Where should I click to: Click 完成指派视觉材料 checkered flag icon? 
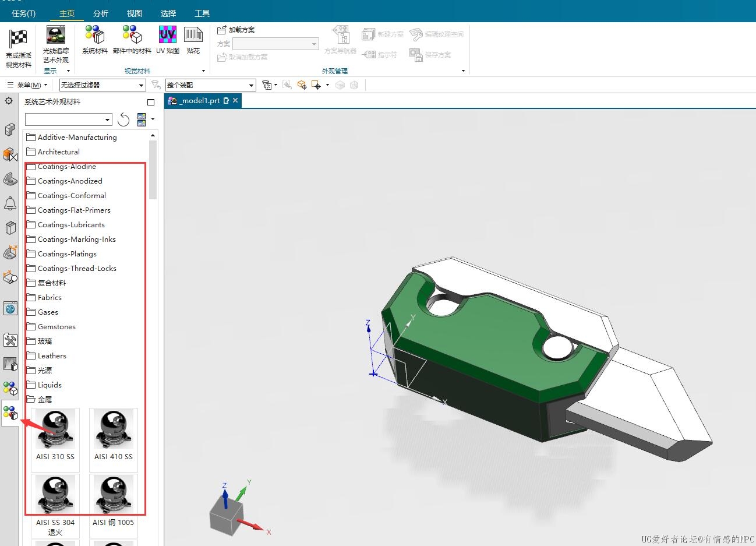18,40
